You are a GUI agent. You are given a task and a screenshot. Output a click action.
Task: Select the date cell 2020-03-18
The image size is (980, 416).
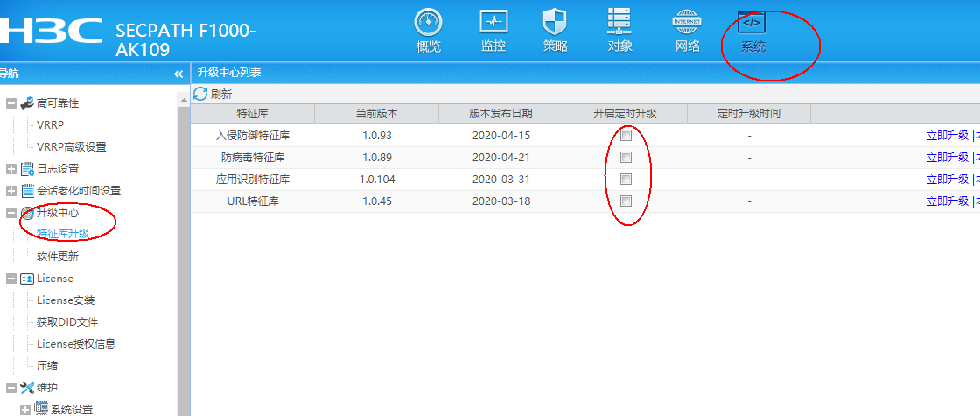[x=501, y=201]
